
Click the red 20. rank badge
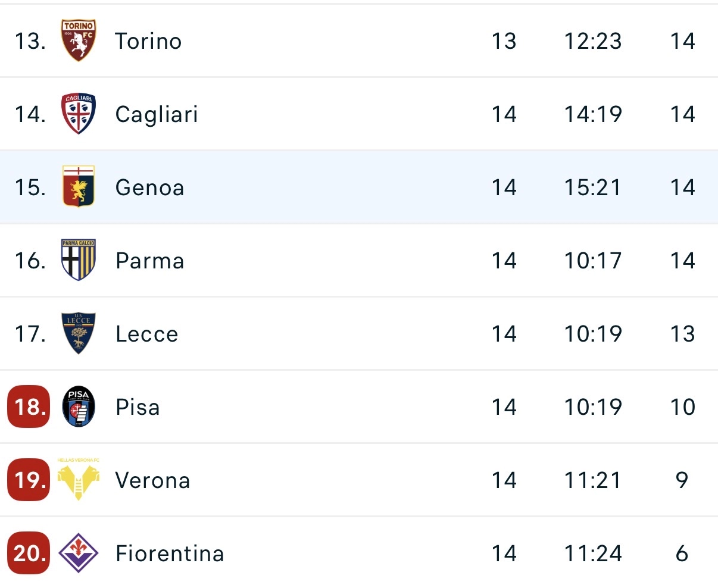pyautogui.click(x=29, y=553)
